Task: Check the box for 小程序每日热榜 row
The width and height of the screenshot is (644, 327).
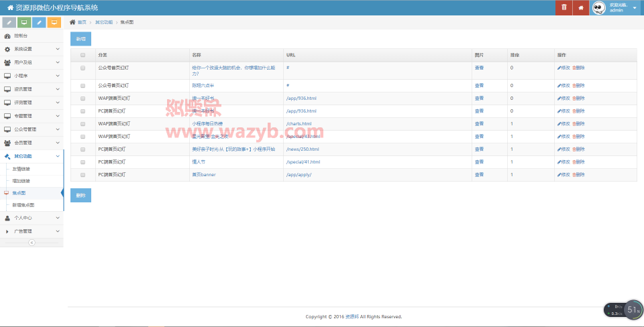Action: click(x=83, y=124)
